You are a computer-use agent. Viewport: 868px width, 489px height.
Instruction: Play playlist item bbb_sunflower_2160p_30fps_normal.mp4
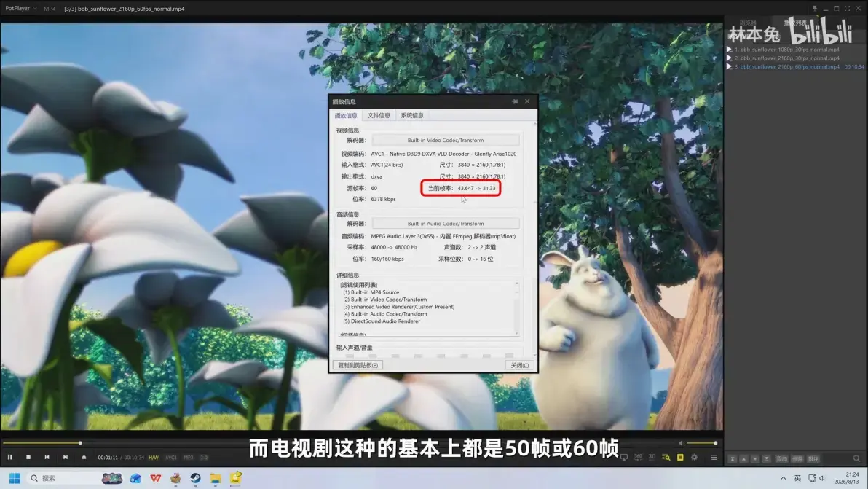(x=786, y=58)
